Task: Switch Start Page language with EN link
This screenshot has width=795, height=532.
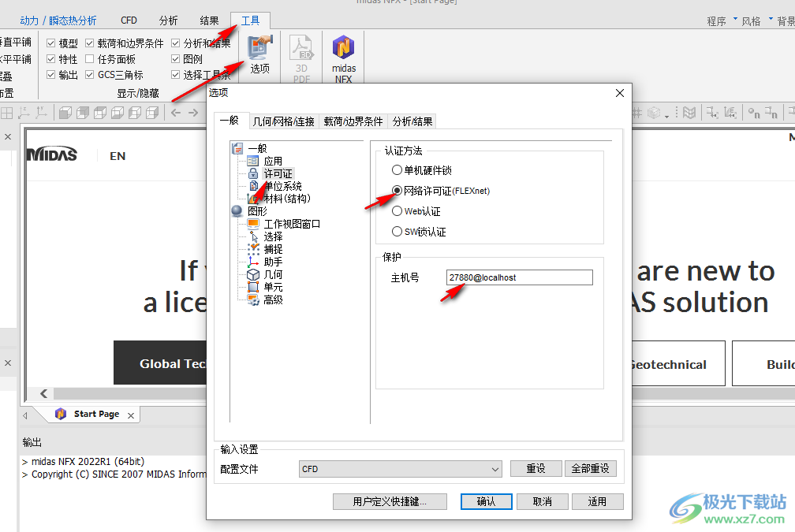Action: pos(118,156)
